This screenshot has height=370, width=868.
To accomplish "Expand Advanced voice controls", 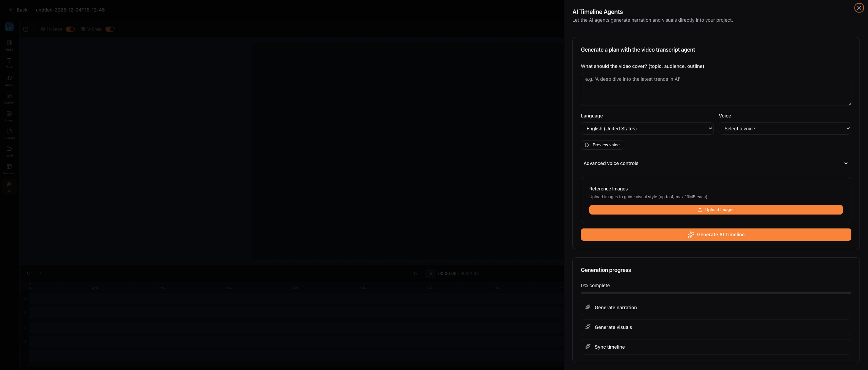I will point(716,163).
